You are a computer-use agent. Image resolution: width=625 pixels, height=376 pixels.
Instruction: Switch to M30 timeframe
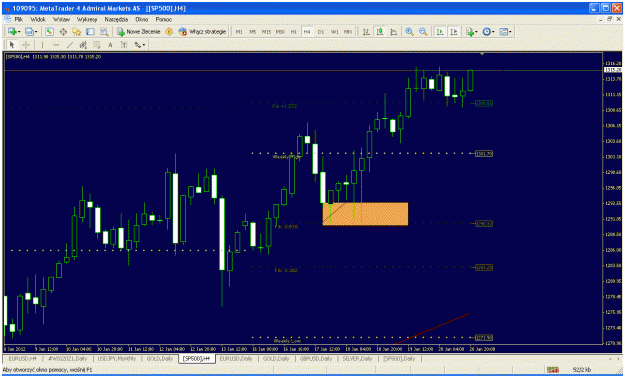tap(280, 32)
